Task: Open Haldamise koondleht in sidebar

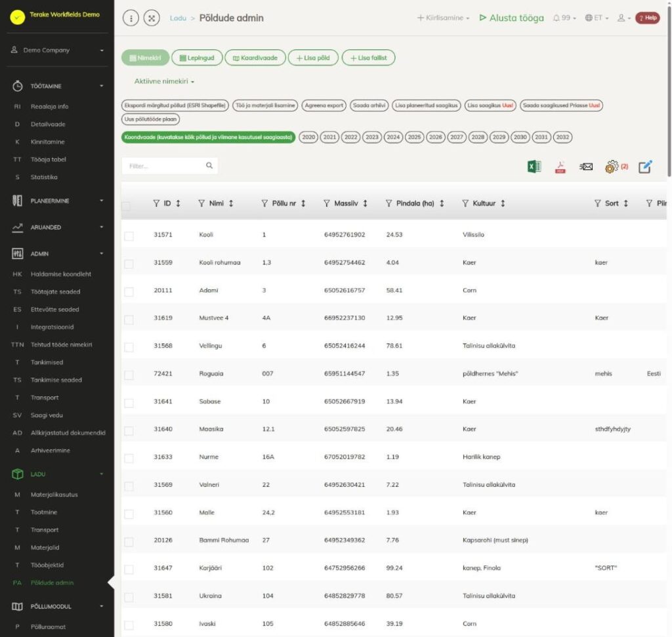Action: 61,274
